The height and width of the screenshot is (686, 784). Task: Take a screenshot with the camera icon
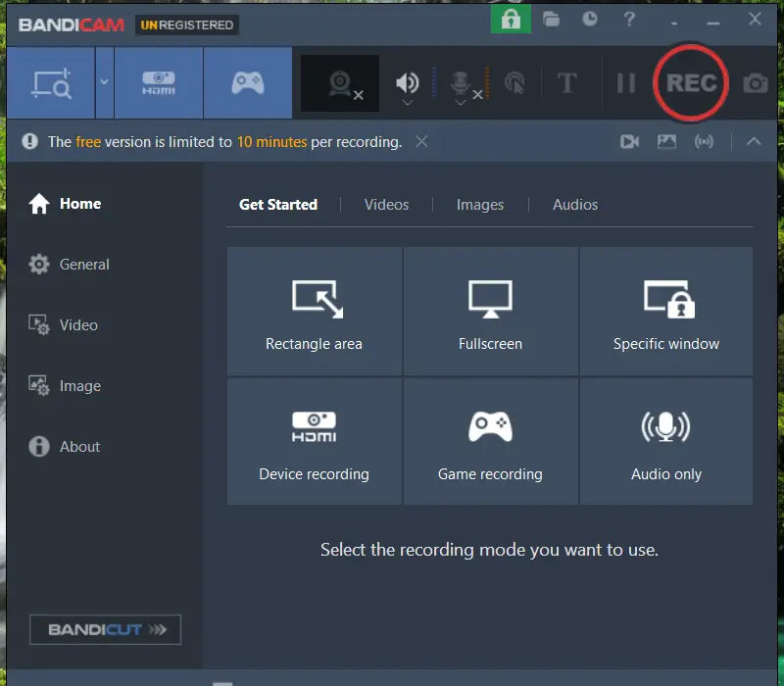pos(754,84)
